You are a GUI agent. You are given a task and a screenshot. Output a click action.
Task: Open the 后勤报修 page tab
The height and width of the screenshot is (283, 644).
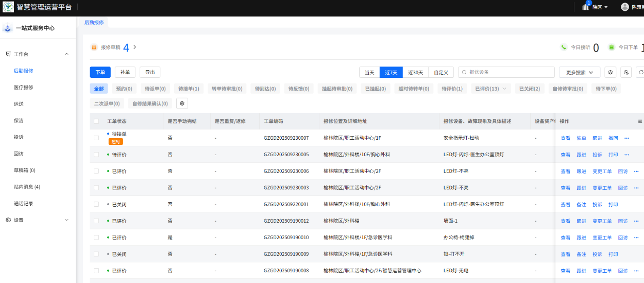point(94,23)
